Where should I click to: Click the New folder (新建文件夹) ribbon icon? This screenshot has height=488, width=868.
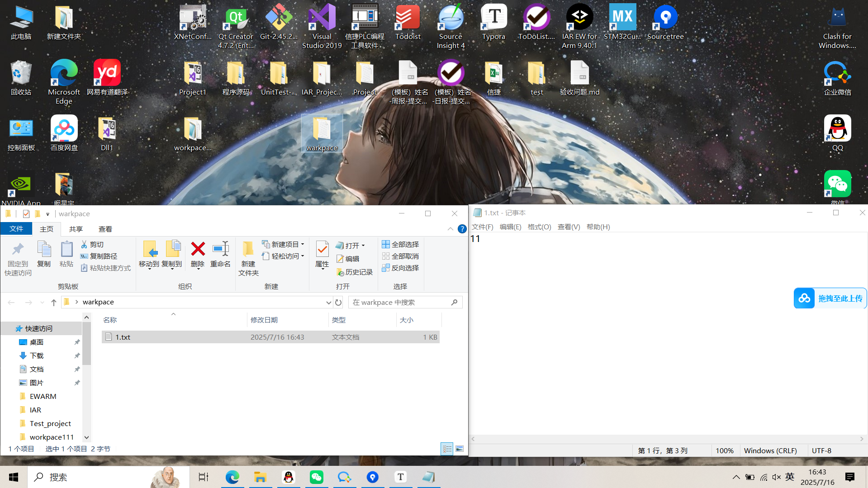248,258
